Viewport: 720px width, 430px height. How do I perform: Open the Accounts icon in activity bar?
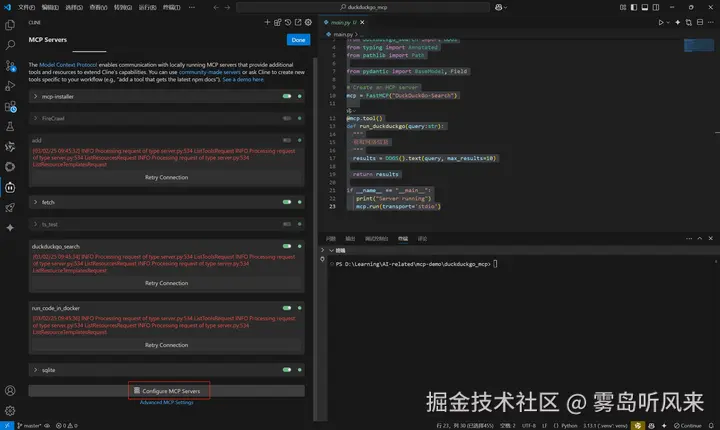pos(10,390)
